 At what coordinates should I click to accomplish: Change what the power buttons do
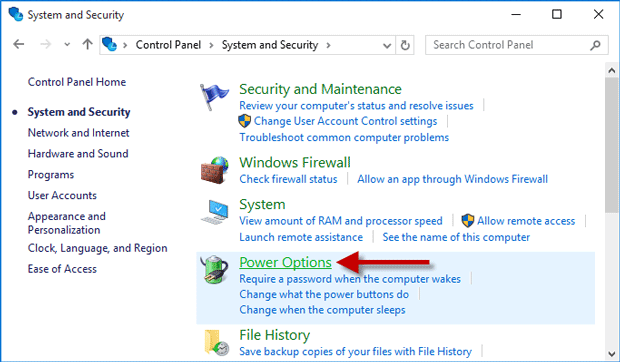[x=324, y=294]
